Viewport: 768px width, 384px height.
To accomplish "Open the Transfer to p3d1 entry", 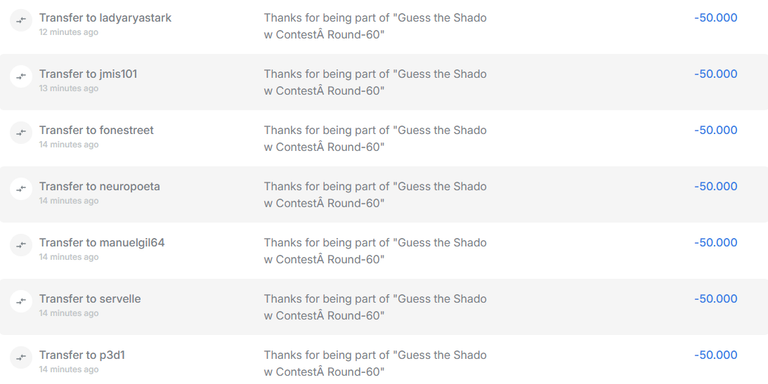I will pos(82,355).
